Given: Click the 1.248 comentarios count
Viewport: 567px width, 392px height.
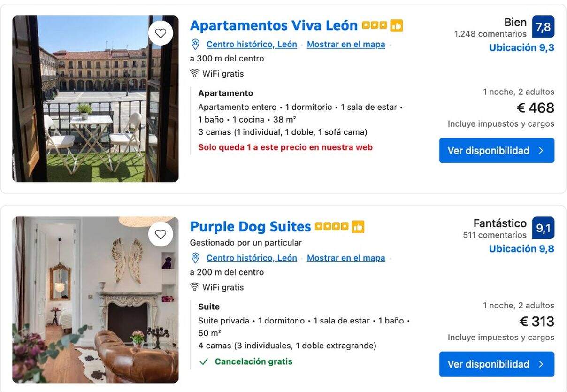Looking at the screenshot, I should click(x=490, y=34).
